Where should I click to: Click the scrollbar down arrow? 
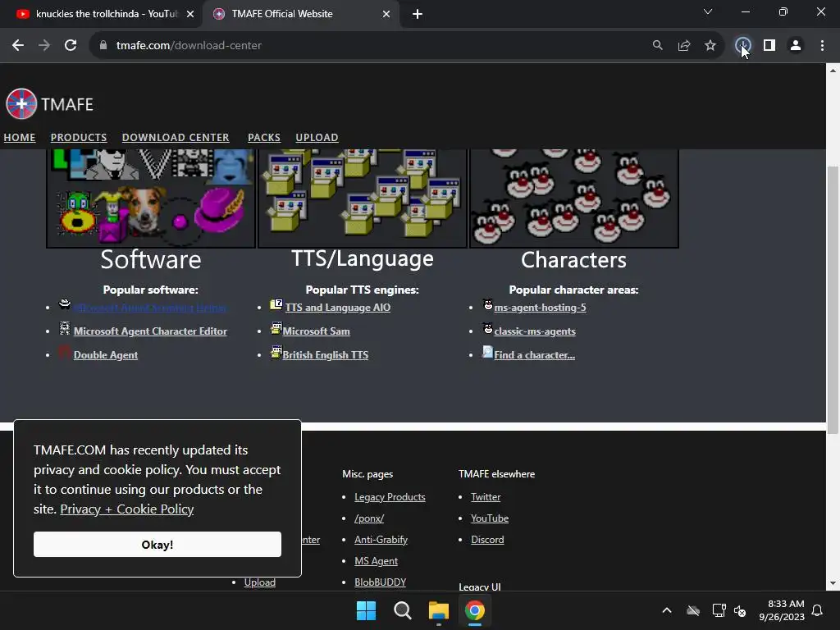coord(833,583)
